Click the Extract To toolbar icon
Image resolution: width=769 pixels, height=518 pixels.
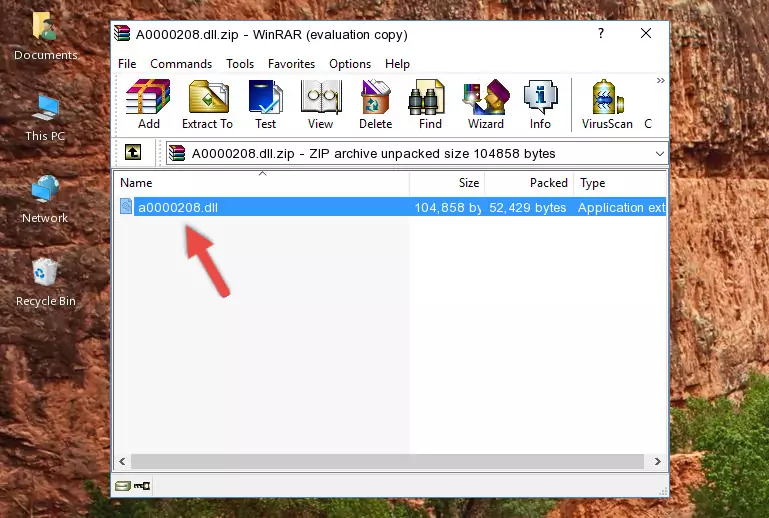[207, 104]
